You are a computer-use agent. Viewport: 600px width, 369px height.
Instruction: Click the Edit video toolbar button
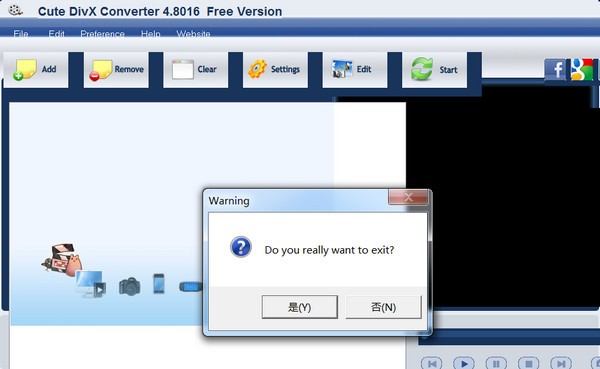coord(355,70)
